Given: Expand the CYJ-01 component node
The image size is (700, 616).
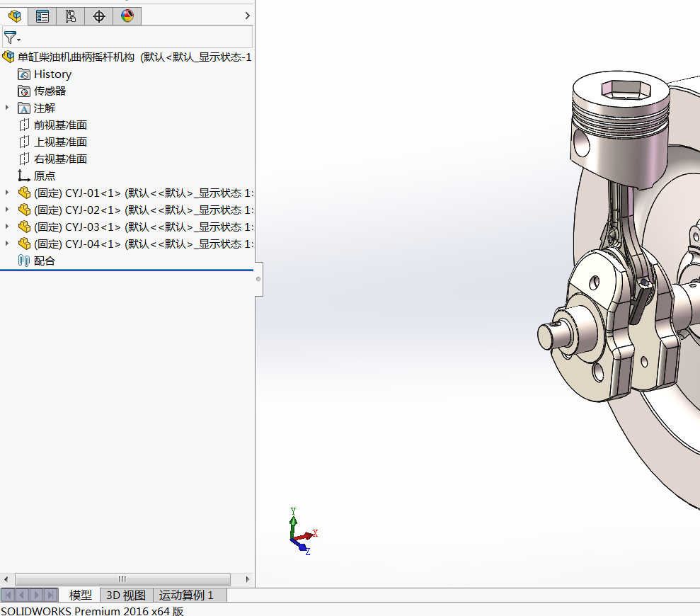Looking at the screenshot, I should 6,193.
